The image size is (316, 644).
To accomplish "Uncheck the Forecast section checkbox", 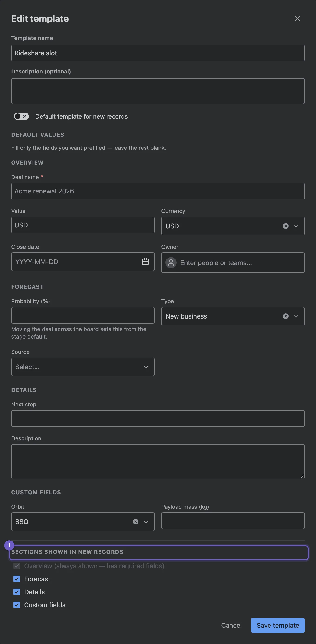I will point(17,579).
